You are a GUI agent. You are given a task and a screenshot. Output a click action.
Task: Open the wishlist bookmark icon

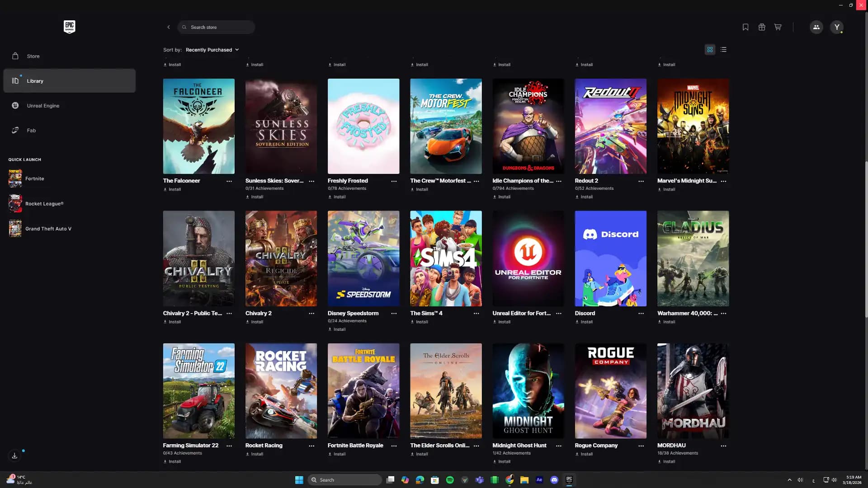pos(745,27)
